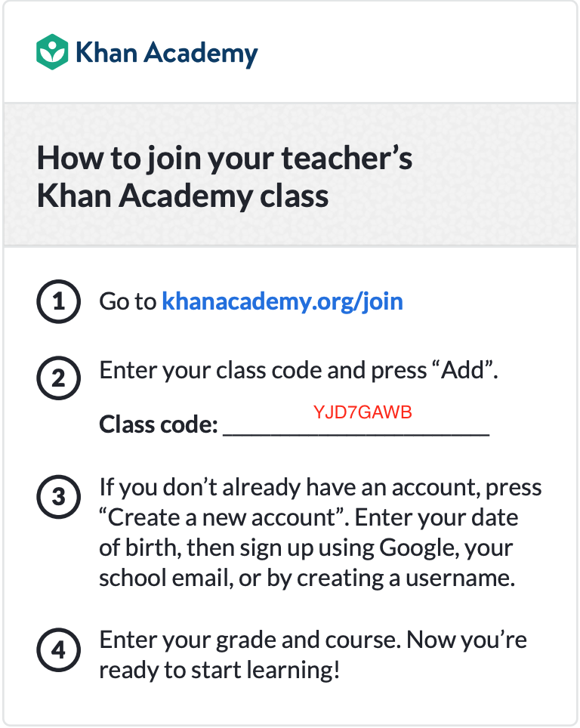This screenshot has height=728, width=580.
Task: Click the step 2 number circle
Action: click(x=58, y=379)
